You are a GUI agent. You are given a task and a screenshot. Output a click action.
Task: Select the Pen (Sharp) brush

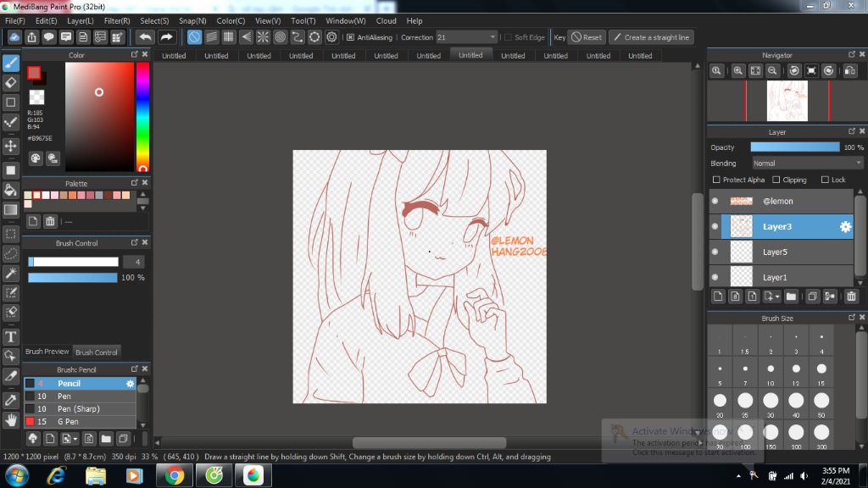[x=80, y=409]
